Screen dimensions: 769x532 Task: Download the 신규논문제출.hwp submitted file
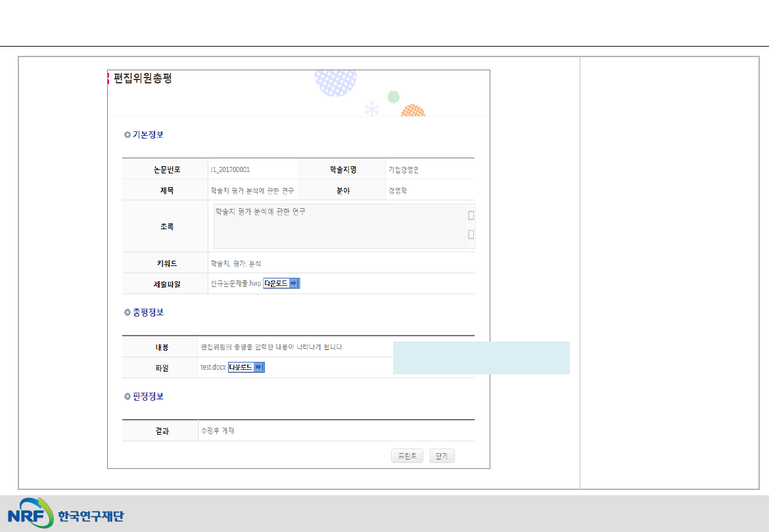pos(281,284)
